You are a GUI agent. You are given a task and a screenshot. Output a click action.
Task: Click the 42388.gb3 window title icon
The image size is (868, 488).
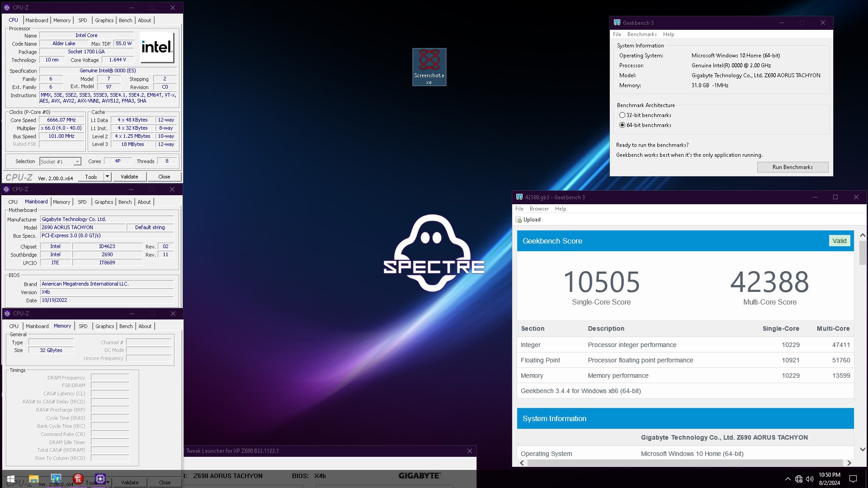point(519,197)
